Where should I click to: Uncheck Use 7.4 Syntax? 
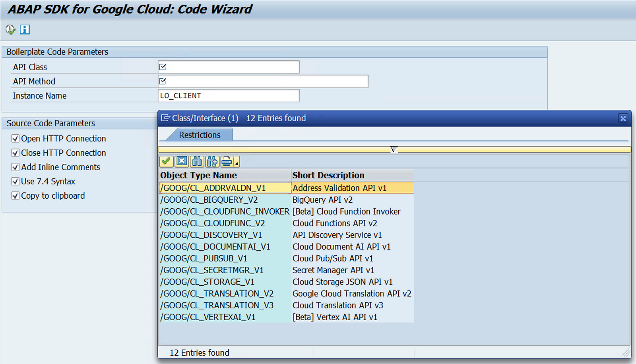point(16,182)
